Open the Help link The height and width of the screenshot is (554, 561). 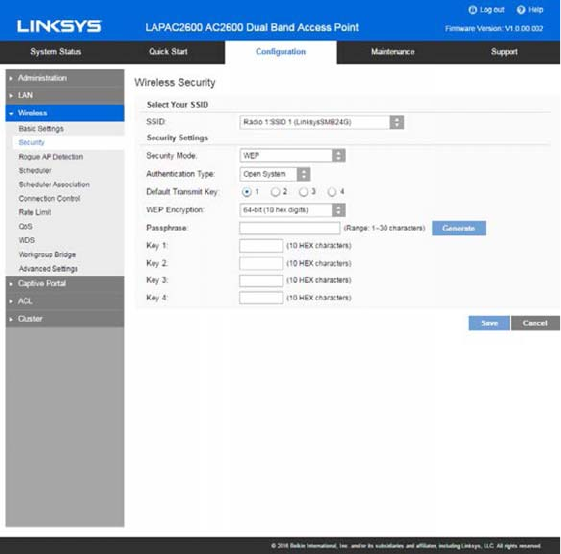[x=536, y=10]
